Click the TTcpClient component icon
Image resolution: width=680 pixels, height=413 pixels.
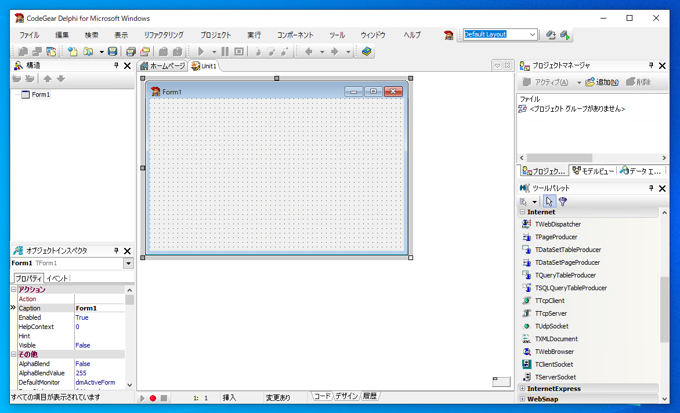coord(526,301)
